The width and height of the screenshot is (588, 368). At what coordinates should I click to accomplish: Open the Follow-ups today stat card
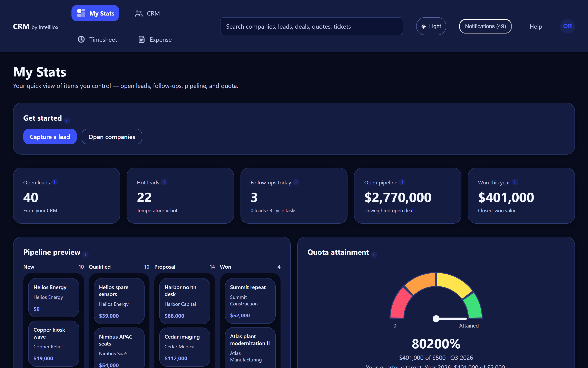pyautogui.click(x=294, y=195)
